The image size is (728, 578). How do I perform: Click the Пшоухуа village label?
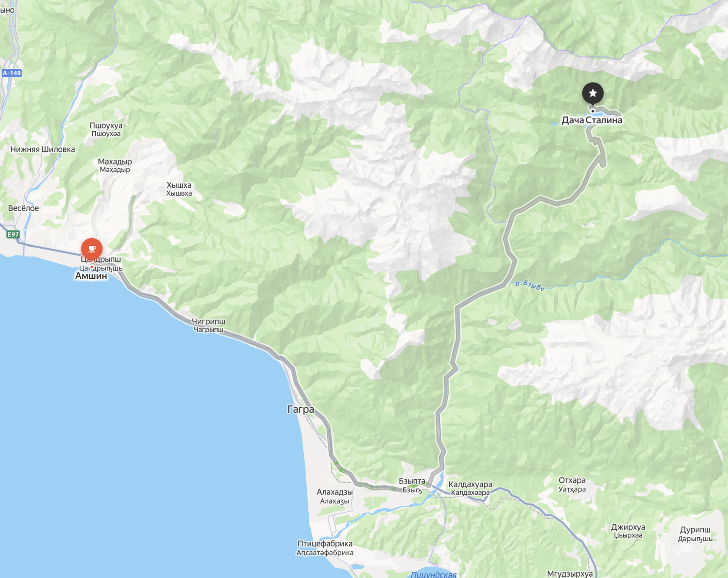tap(106, 126)
